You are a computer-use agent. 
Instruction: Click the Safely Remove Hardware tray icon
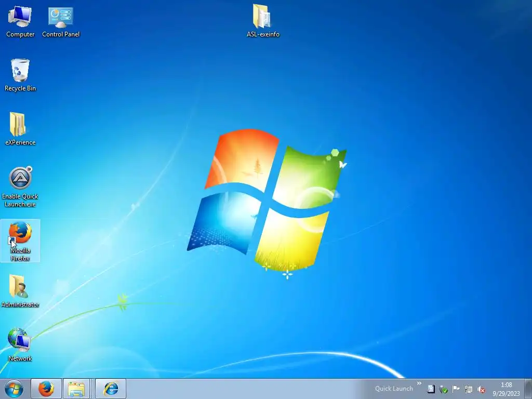(444, 389)
